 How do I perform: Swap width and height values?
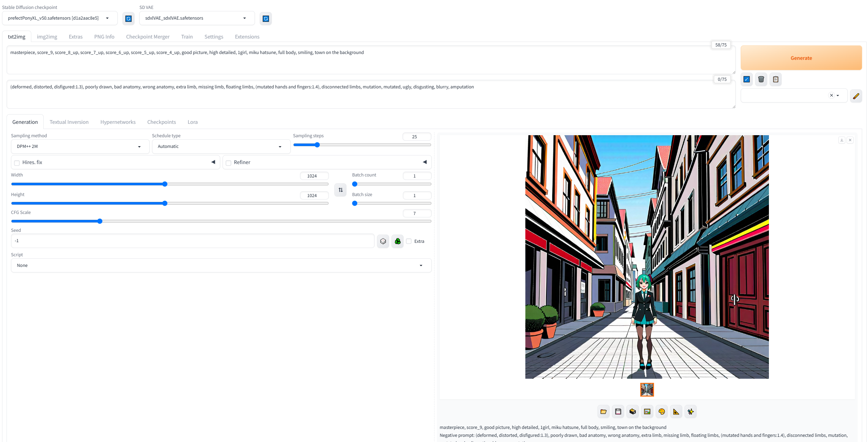pyautogui.click(x=340, y=190)
